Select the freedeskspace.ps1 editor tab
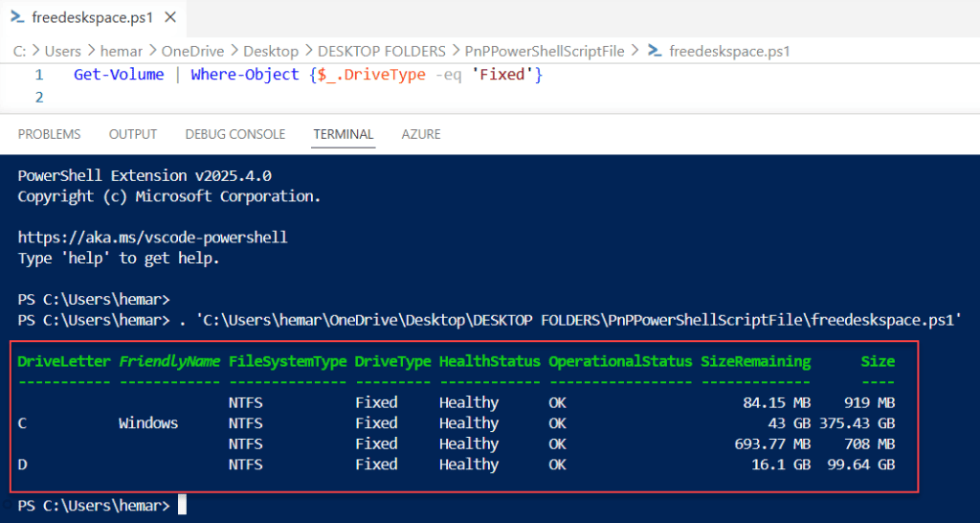The image size is (980, 523). click(x=93, y=17)
